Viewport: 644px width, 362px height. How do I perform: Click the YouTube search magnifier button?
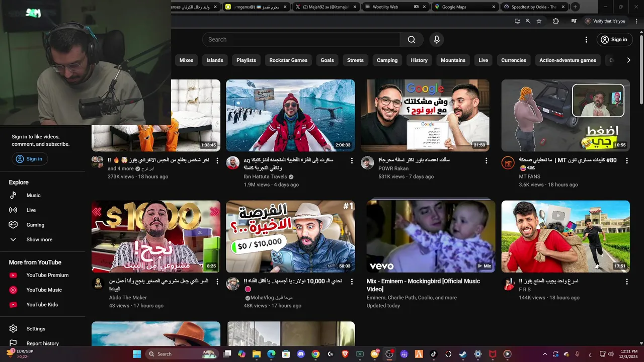pyautogui.click(x=412, y=40)
